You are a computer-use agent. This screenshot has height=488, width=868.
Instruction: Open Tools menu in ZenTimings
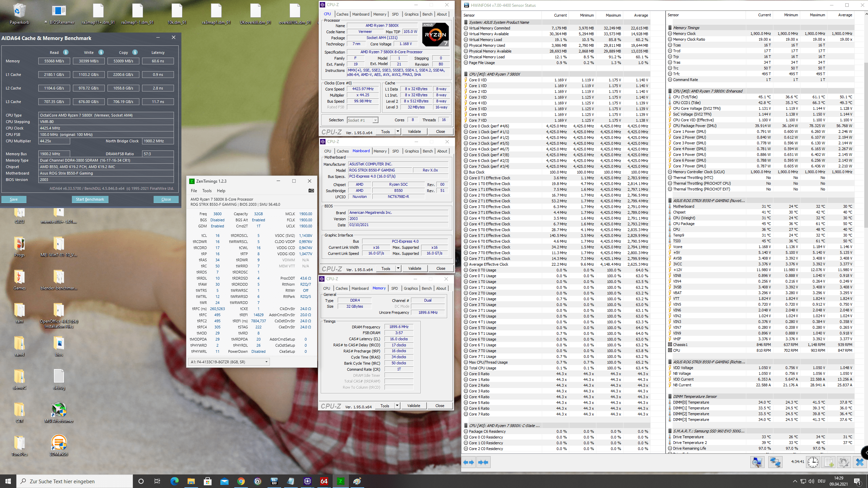(207, 191)
